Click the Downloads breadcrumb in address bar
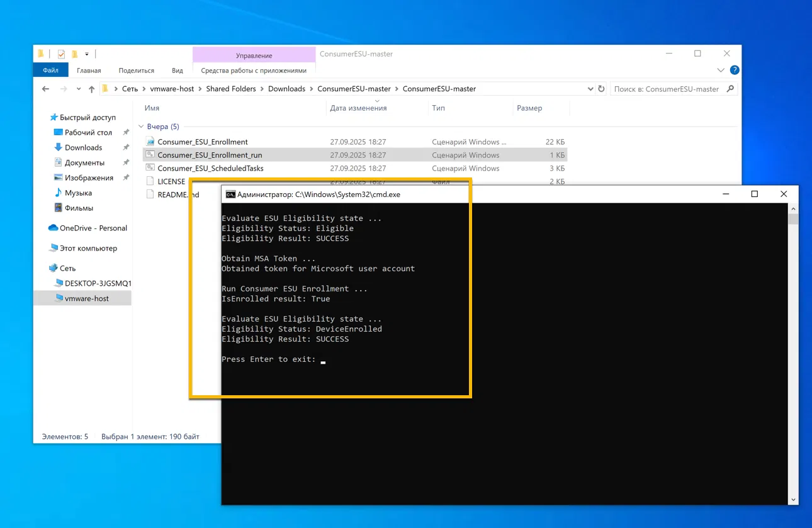The height and width of the screenshot is (528, 812). click(x=286, y=89)
